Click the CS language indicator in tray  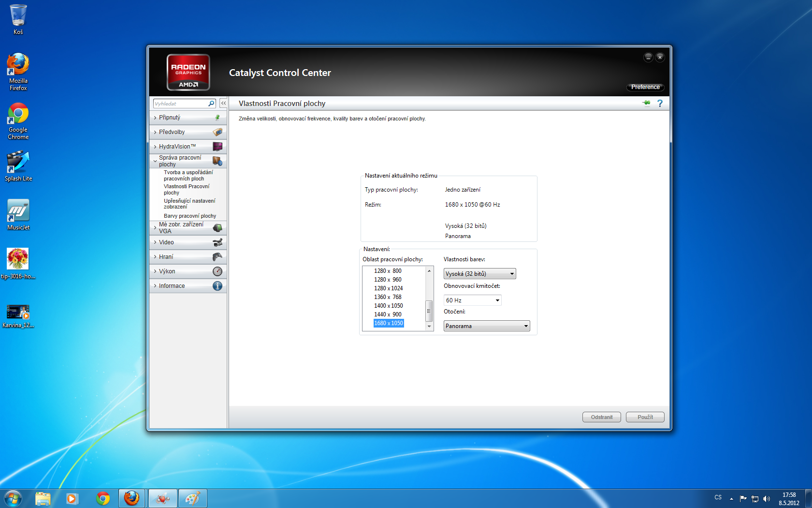[718, 497]
